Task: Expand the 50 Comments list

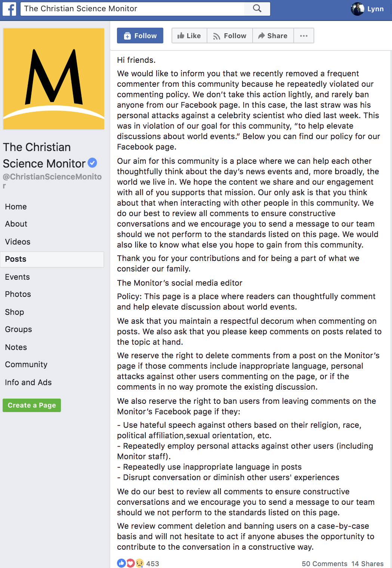Action: 324,564
